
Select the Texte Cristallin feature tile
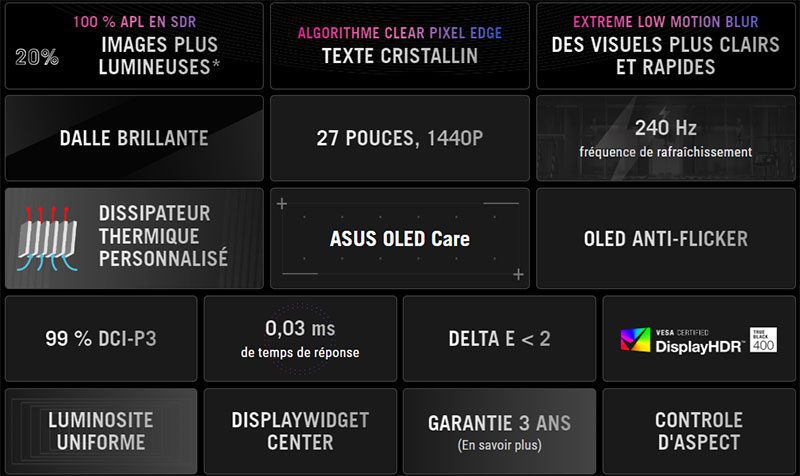[399, 45]
